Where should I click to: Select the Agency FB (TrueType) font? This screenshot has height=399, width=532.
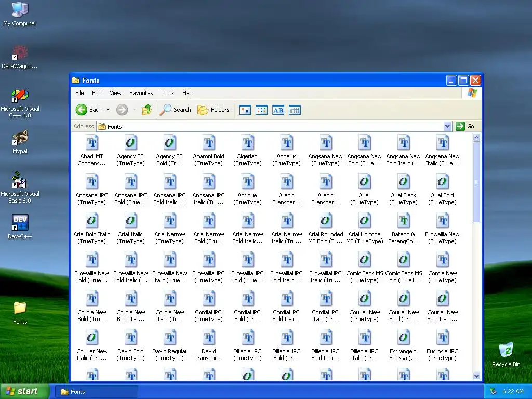[x=130, y=150]
